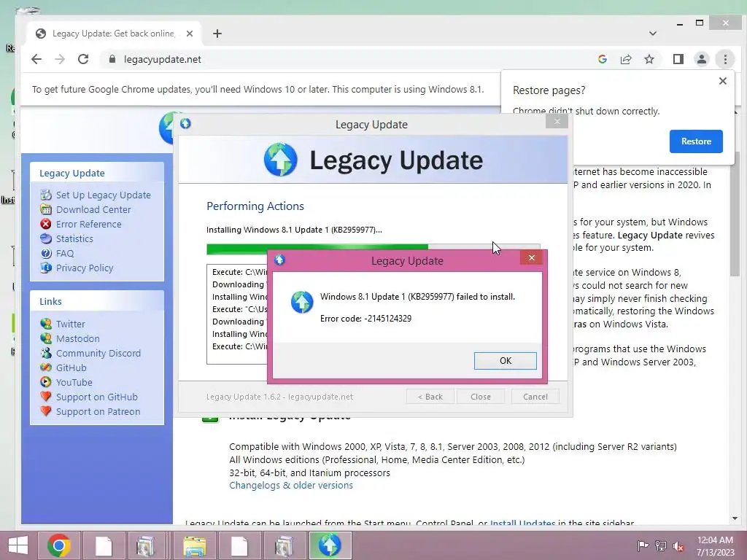Open Statistics sidebar link

click(x=74, y=238)
